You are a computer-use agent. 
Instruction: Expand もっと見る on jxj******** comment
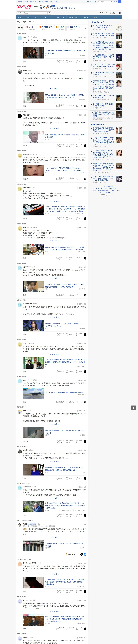click(54, 278)
